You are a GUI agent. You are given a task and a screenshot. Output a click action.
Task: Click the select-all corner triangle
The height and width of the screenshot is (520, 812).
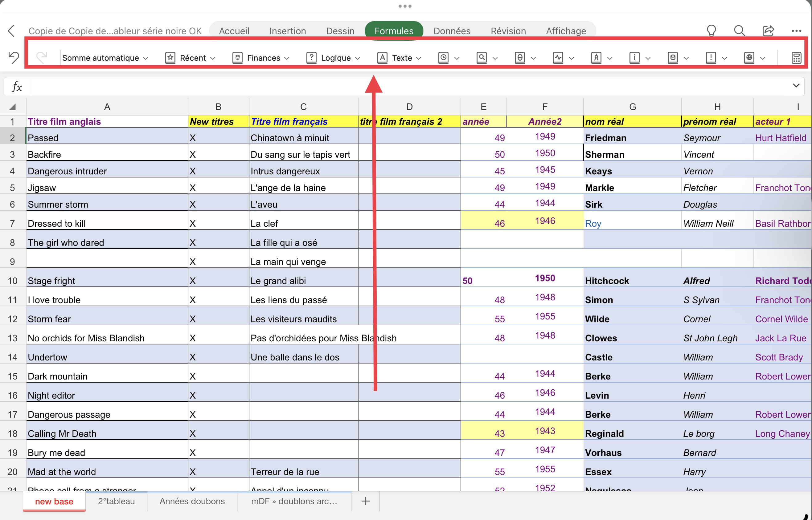[13, 107]
